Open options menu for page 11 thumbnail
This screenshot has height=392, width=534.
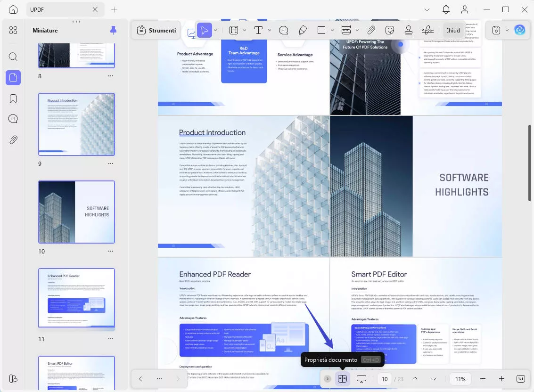pos(111,339)
